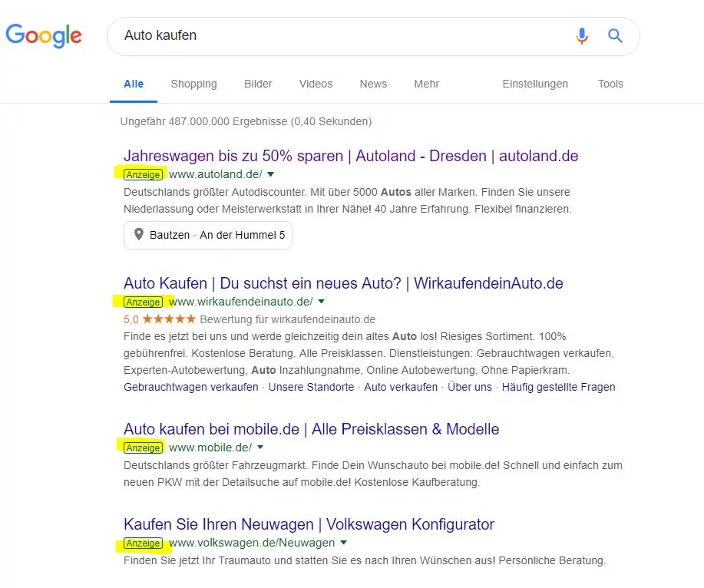Image resolution: width=704 pixels, height=588 pixels.
Task: Click Bewertung für wirkaufendeinauto.de text
Action: pyautogui.click(x=287, y=319)
